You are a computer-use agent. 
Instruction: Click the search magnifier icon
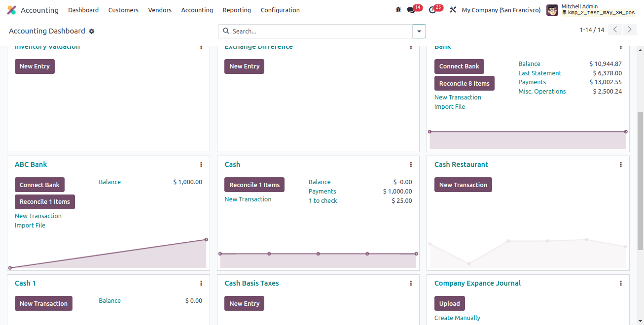point(226,31)
